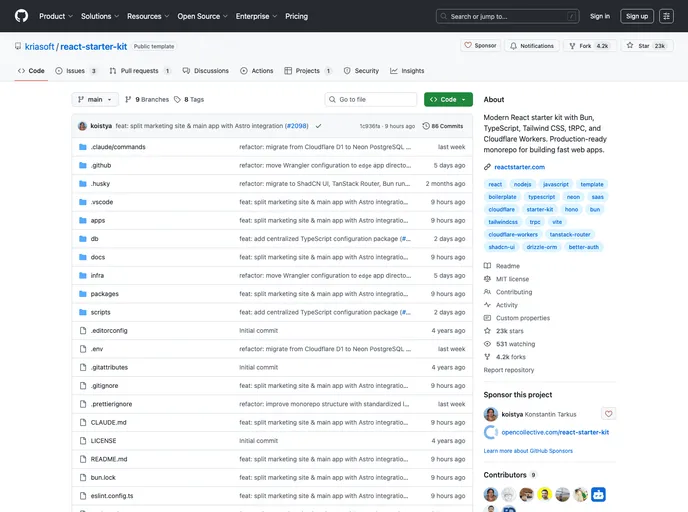688x512 pixels.
Task: Open the CLAUDE.md file
Action: click(108, 422)
